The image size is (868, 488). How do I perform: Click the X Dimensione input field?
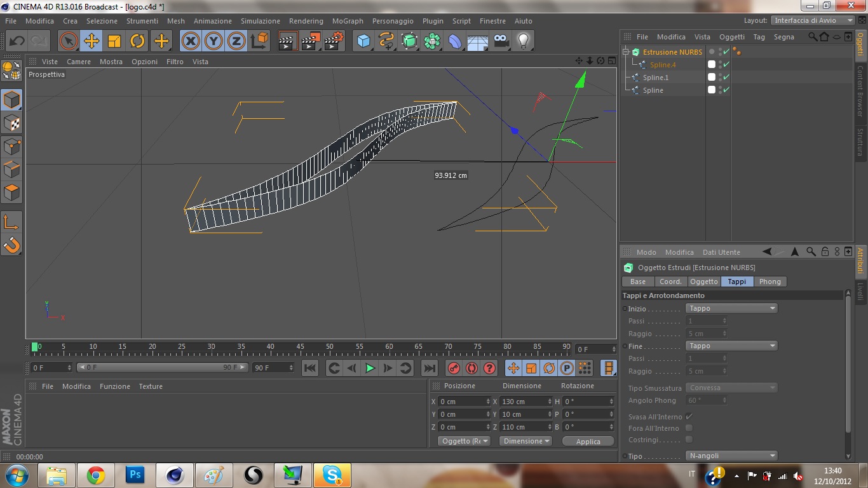[x=524, y=402]
